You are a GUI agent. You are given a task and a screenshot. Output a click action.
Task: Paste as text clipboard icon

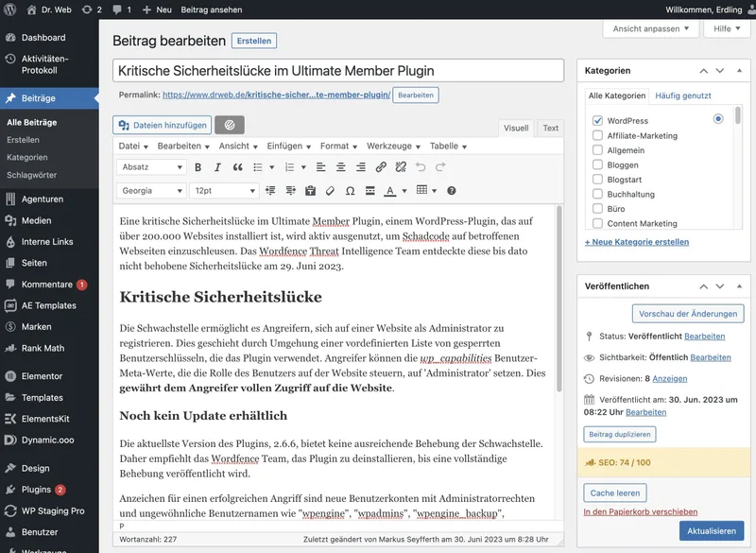click(x=311, y=191)
